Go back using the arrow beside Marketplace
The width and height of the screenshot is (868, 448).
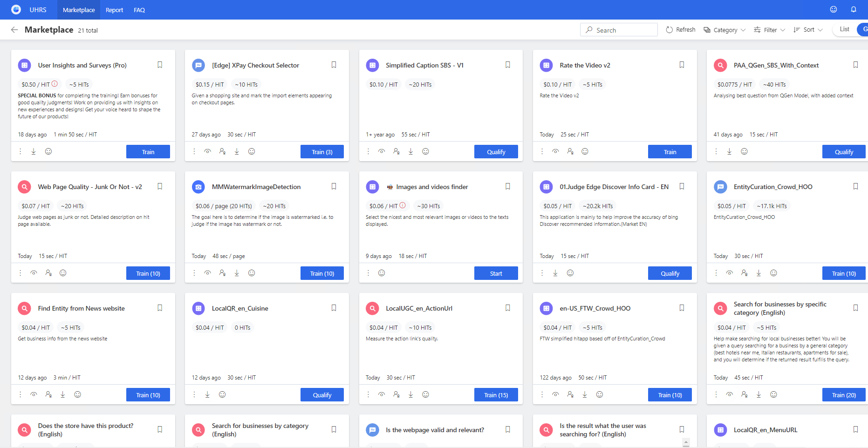(14, 30)
